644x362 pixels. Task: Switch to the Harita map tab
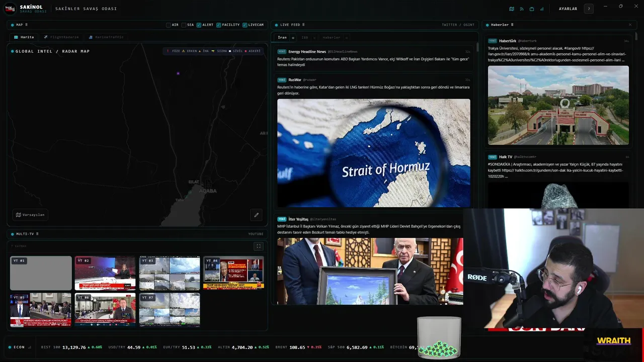pos(24,37)
